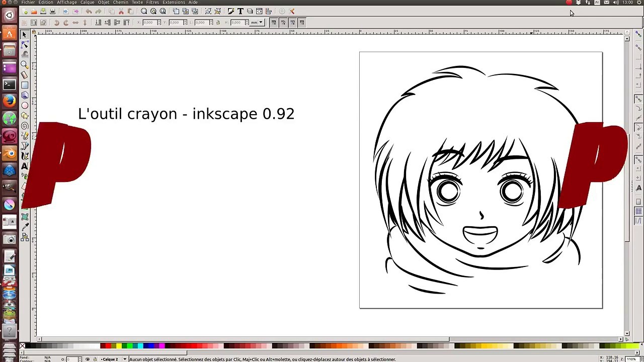Open Terminal from Ubuntu dock

[9, 84]
